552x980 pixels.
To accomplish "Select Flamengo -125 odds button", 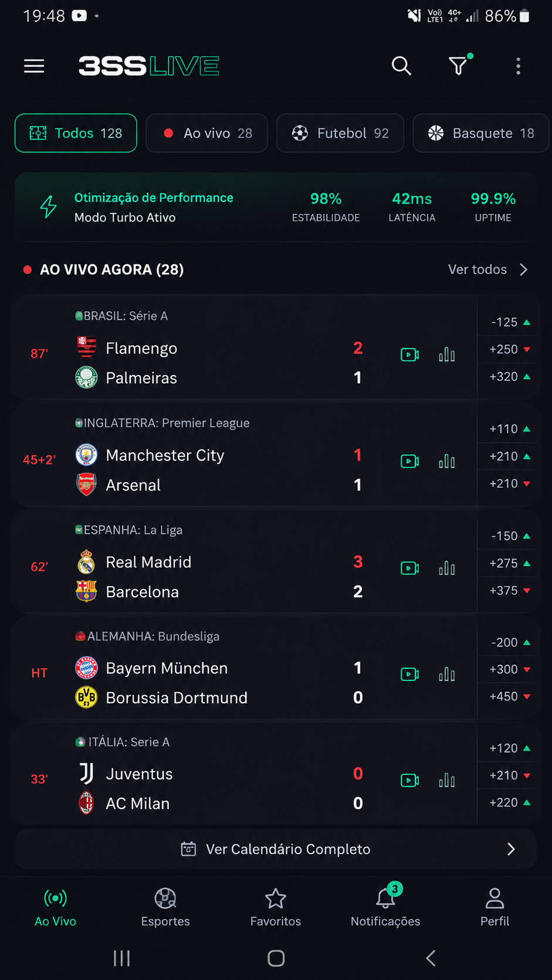I will pyautogui.click(x=509, y=322).
